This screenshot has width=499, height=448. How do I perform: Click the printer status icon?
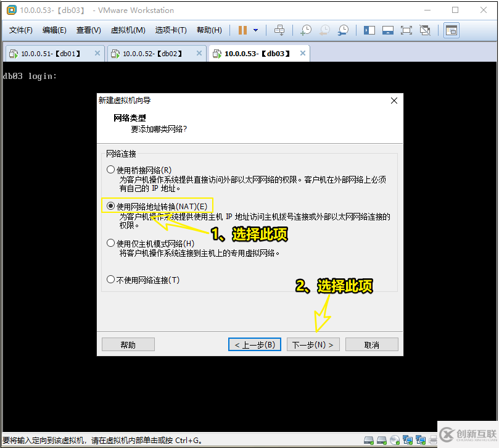(433, 440)
